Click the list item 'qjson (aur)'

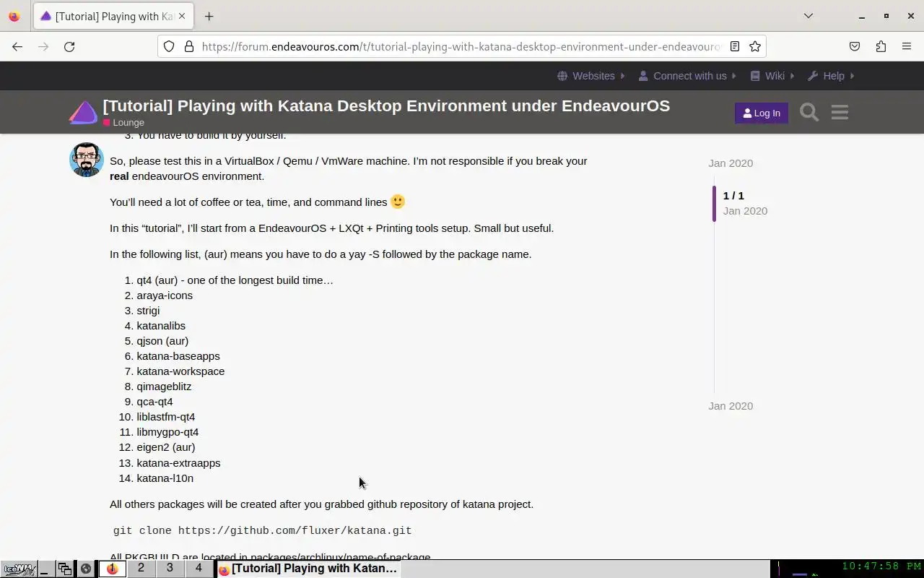(162, 341)
